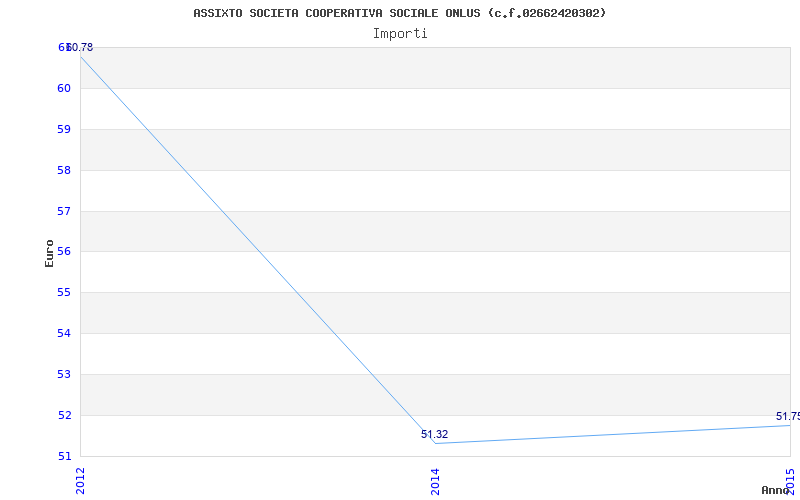Select the 2014 x-axis tick label
Viewport: 800px width, 500px height.
[x=435, y=480]
